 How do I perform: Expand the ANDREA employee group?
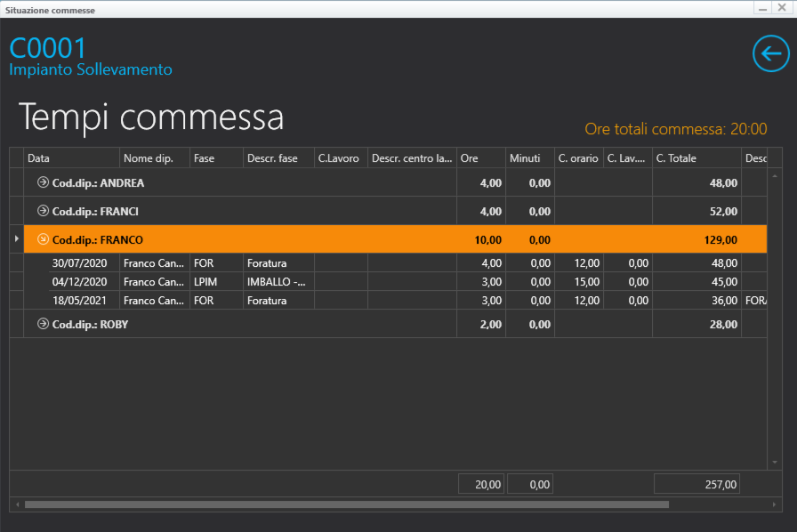[42, 182]
